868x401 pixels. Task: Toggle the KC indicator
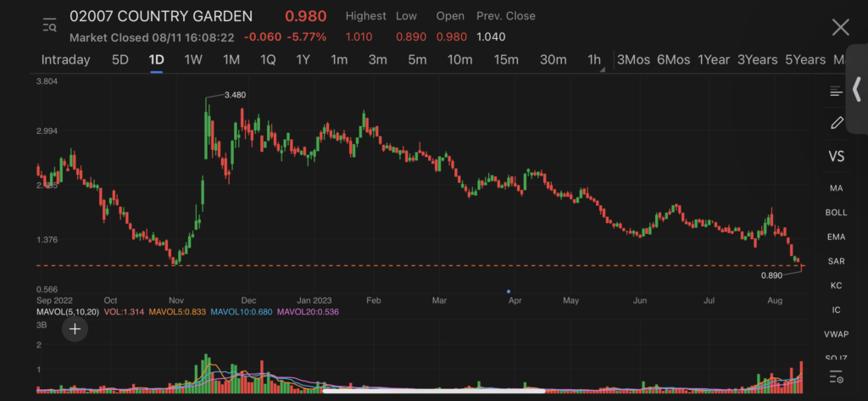click(x=836, y=286)
